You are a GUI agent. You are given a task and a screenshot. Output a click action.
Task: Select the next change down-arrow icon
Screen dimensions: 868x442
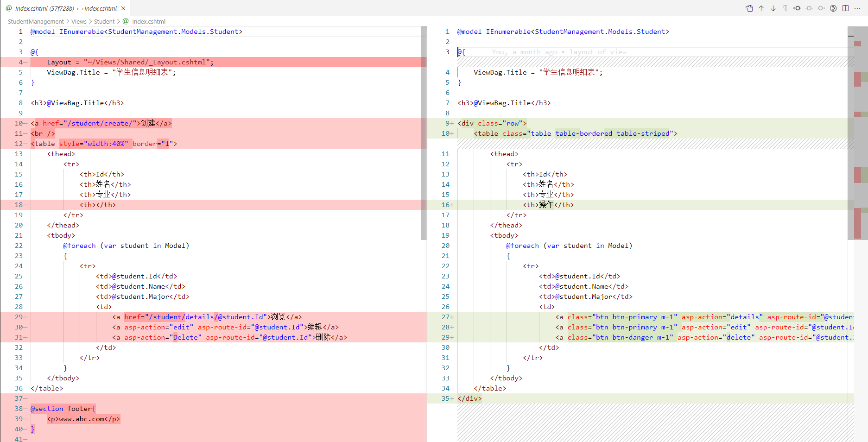click(x=773, y=8)
